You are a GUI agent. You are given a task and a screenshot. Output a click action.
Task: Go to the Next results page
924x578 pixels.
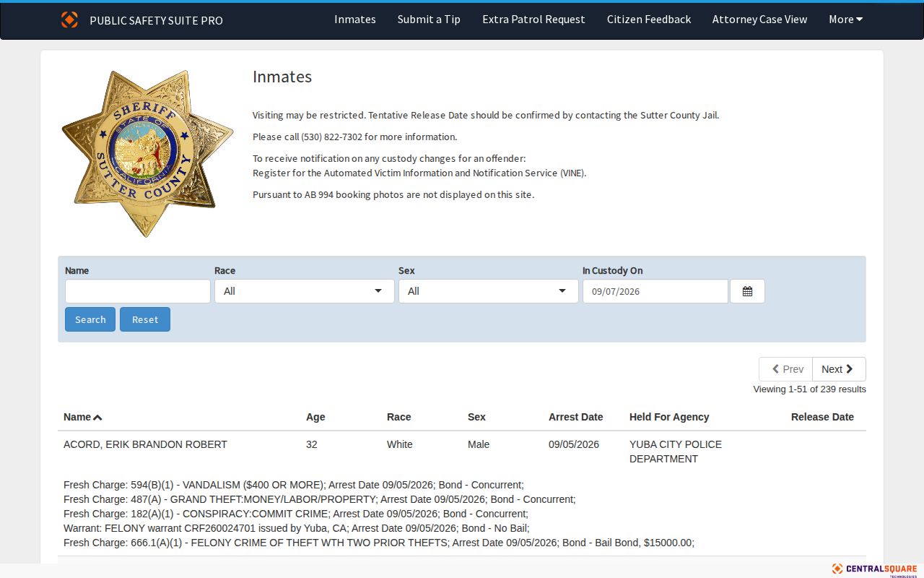[839, 369]
